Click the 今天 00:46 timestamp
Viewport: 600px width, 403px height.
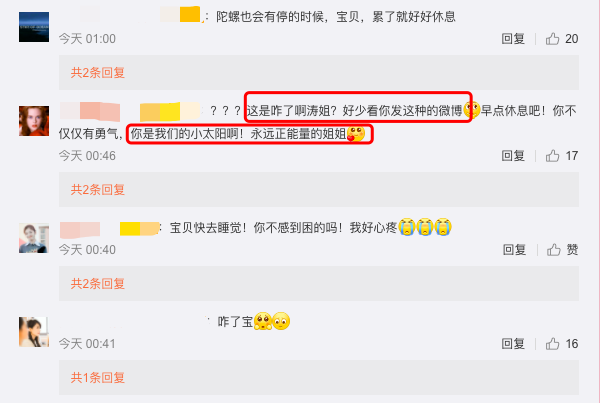click(87, 156)
